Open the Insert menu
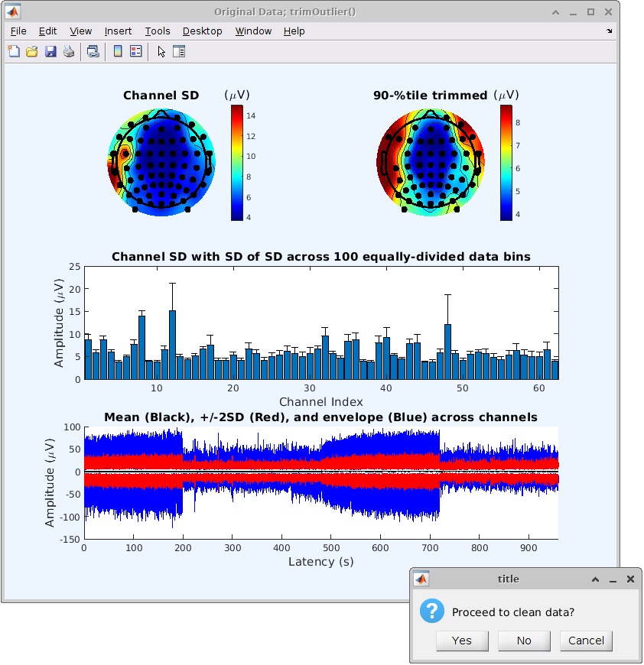Image resolution: width=644 pixels, height=665 pixels. pyautogui.click(x=118, y=31)
